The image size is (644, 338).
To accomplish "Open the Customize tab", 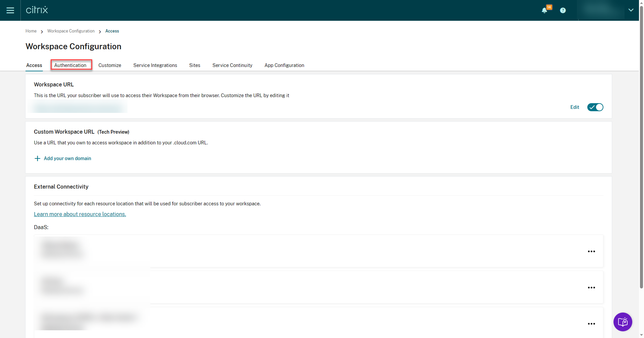I will point(110,65).
